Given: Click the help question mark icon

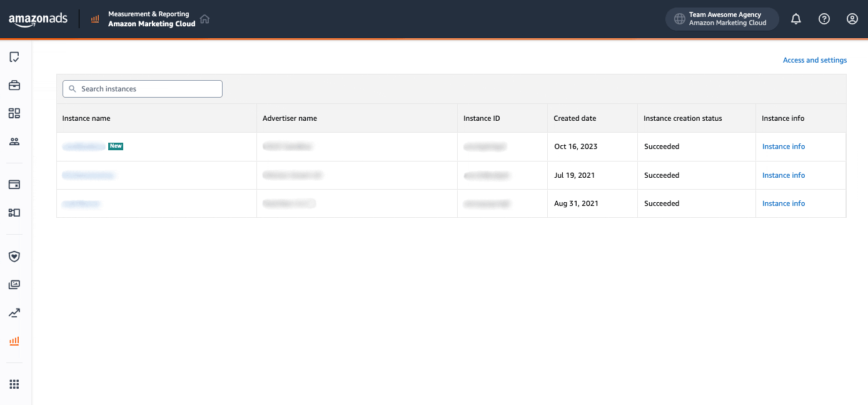Looking at the screenshot, I should (824, 19).
